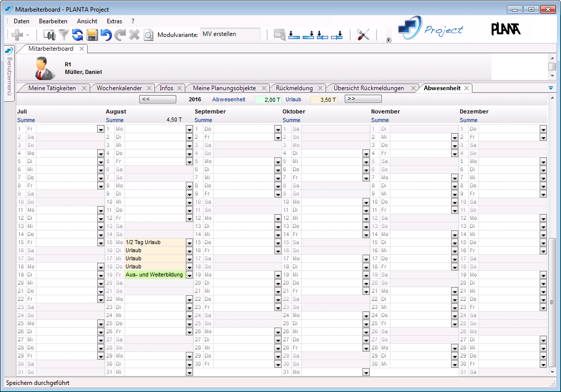Close the Rückmeldung tab with its X
Viewport: 561px width, 392px height.
(320, 88)
